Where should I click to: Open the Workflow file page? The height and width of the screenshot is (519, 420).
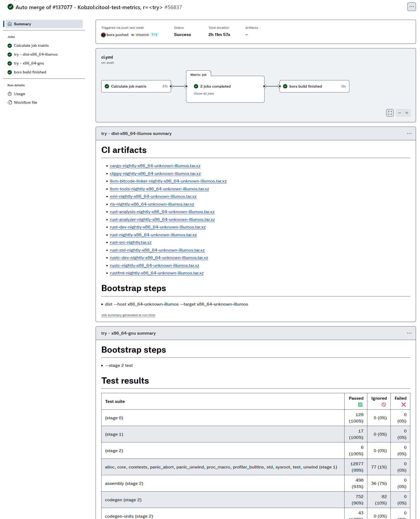tap(26, 102)
